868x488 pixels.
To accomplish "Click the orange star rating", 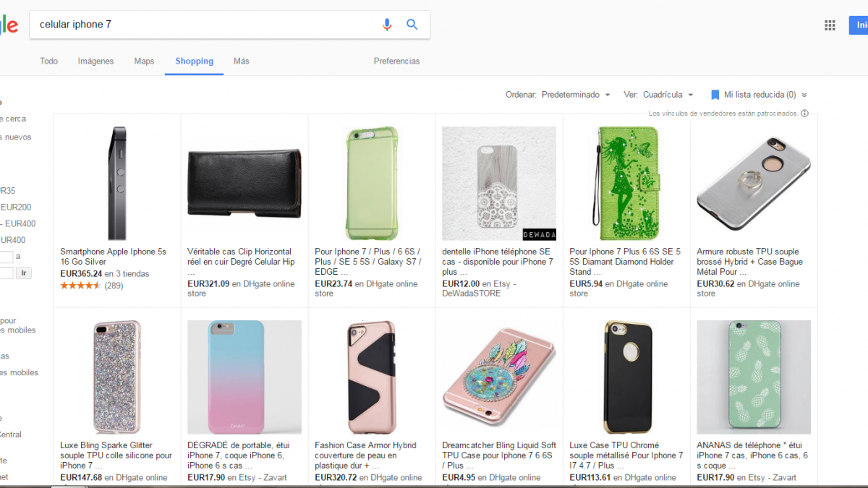I will coord(80,286).
